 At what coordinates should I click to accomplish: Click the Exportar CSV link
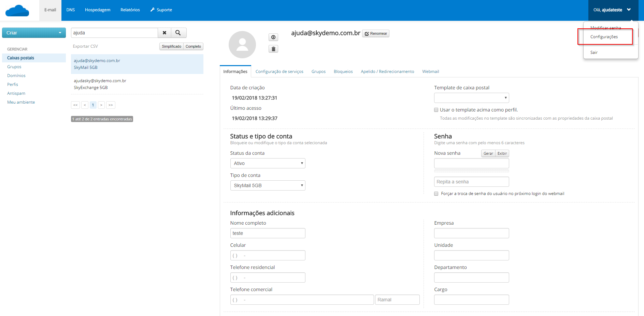85,46
